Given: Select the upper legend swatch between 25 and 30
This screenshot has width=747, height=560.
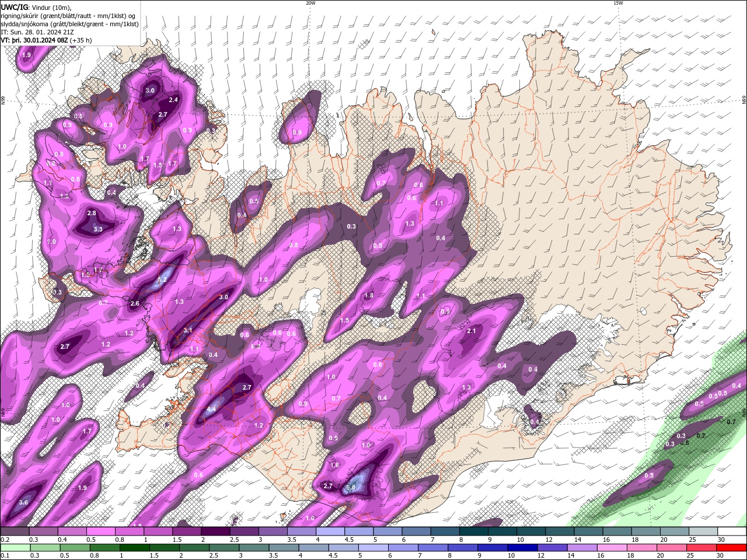Looking at the screenshot, I should [704, 531].
